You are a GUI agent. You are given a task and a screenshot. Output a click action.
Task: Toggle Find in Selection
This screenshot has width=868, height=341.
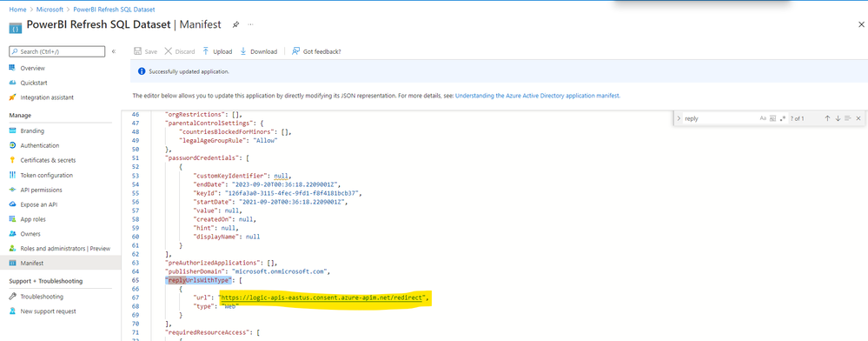(847, 118)
